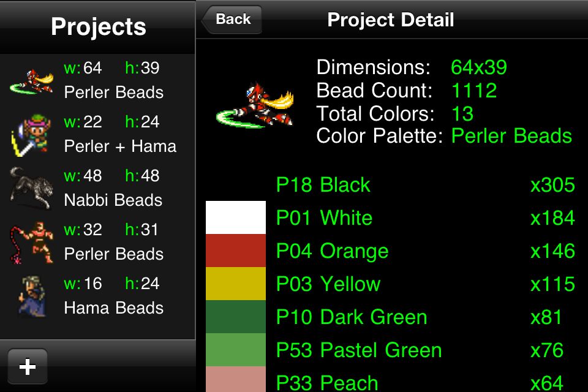588x392 pixels.
Task: Click the orange-red P04 color swatch
Action: pyautogui.click(x=235, y=251)
